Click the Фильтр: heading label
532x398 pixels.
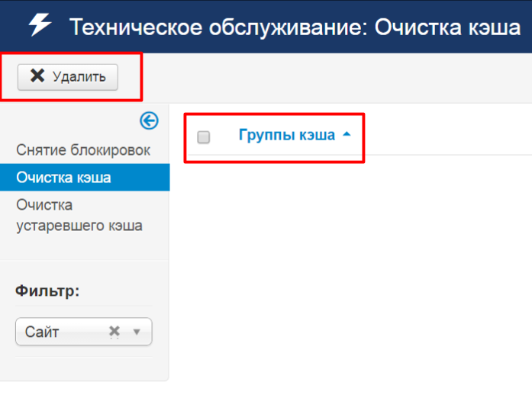47,290
